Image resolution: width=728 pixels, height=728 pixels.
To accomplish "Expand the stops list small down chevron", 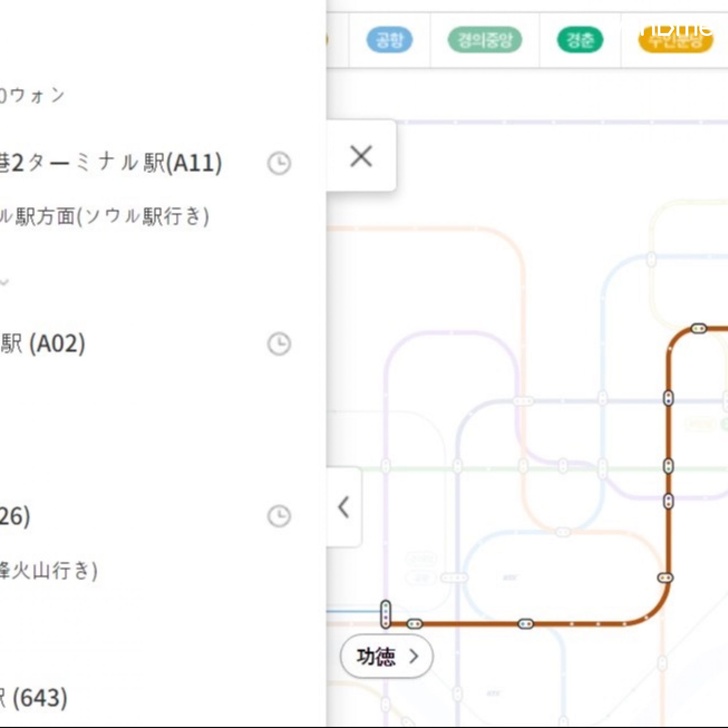I will 4,282.
